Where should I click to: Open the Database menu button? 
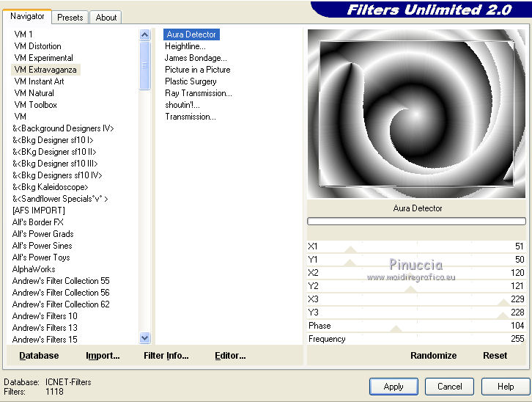tap(39, 356)
